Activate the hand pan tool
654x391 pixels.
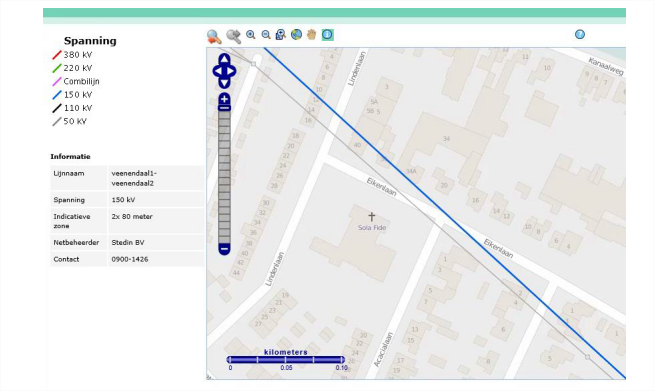coord(312,35)
